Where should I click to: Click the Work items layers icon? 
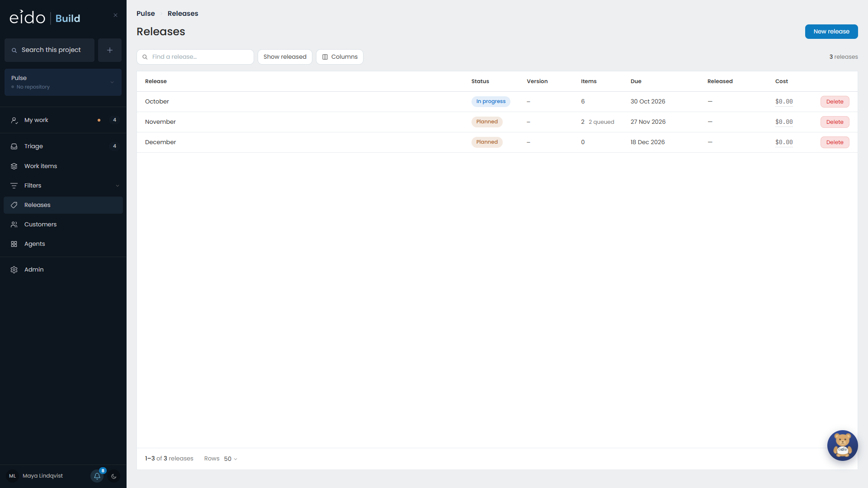pos(14,166)
